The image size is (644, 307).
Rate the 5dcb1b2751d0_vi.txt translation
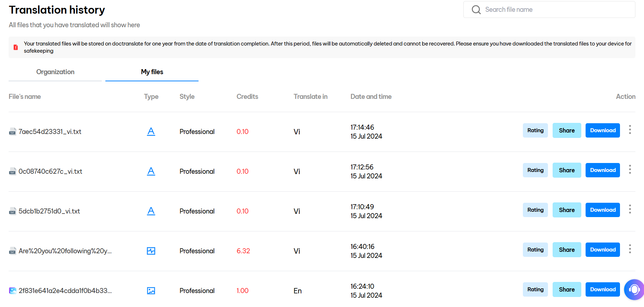point(535,210)
